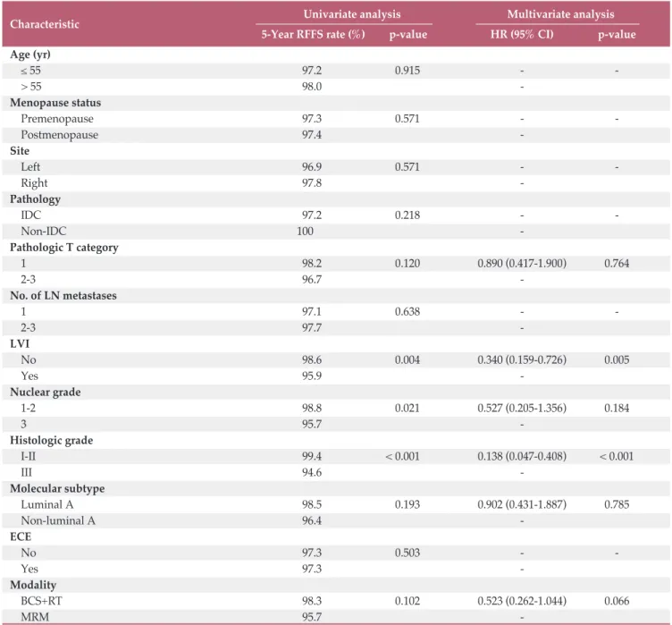Viewport: 672px width, 625px height.
Task: Select the Pathologic T category heading
Action: pos(63,248)
